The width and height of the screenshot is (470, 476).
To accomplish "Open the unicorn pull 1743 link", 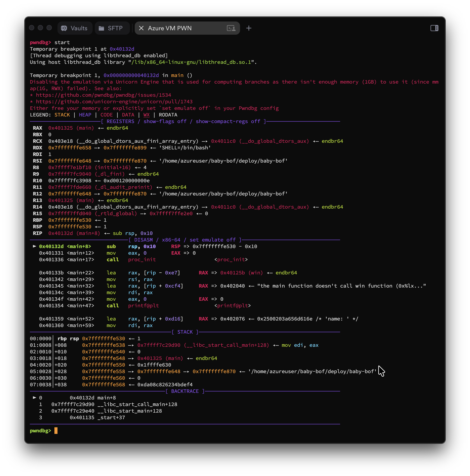I will click(x=114, y=102).
